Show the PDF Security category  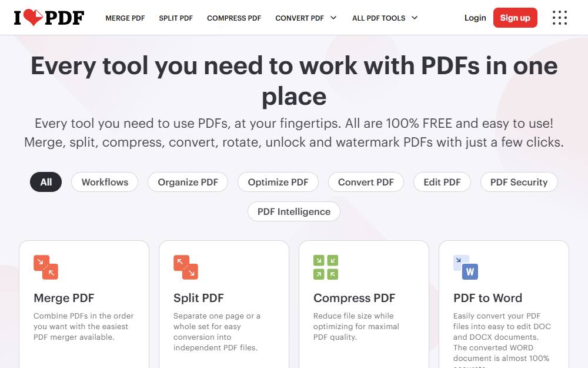click(519, 182)
